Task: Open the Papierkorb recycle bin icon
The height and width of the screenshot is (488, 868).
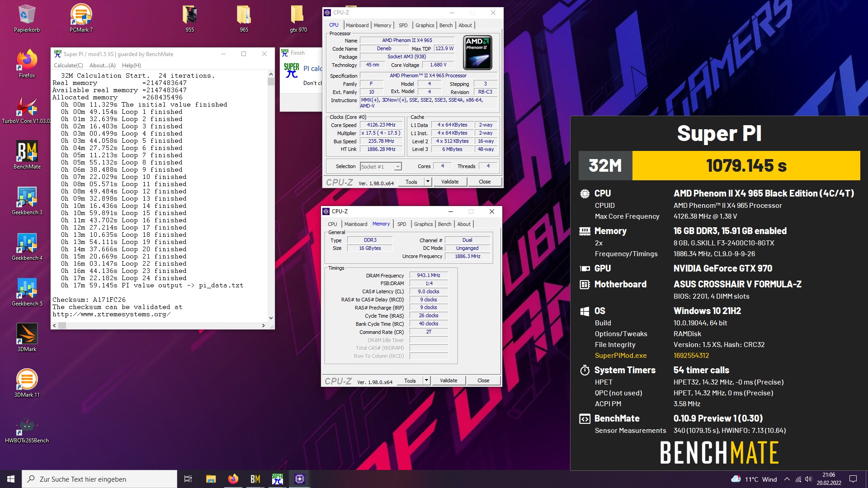Action: point(27,19)
